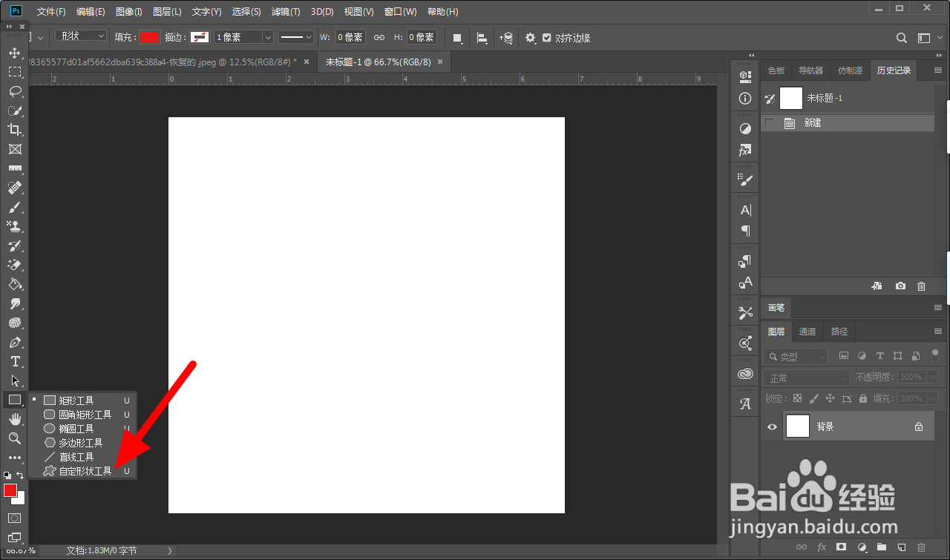This screenshot has height=560, width=950.
Task: Open the gear shape options dropdown
Action: click(x=530, y=38)
